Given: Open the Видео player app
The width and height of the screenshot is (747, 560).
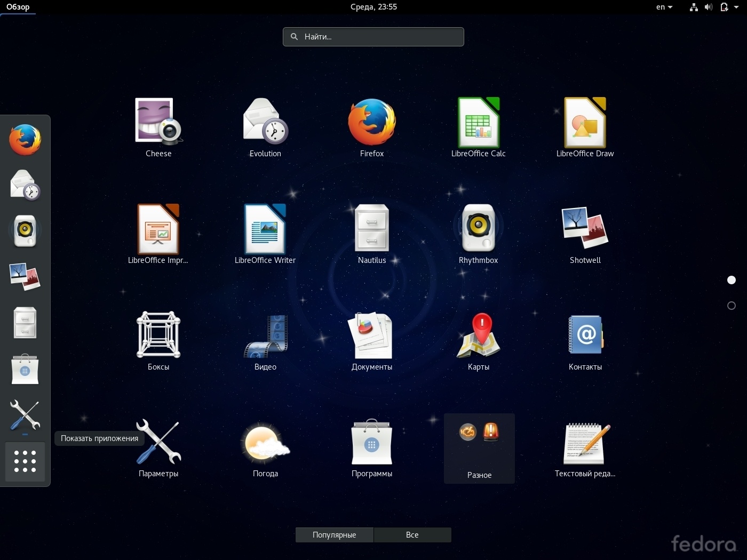Looking at the screenshot, I should [265, 341].
